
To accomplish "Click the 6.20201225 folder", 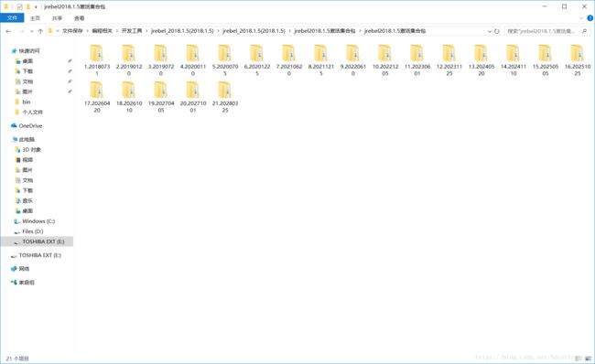I will tap(257, 60).
